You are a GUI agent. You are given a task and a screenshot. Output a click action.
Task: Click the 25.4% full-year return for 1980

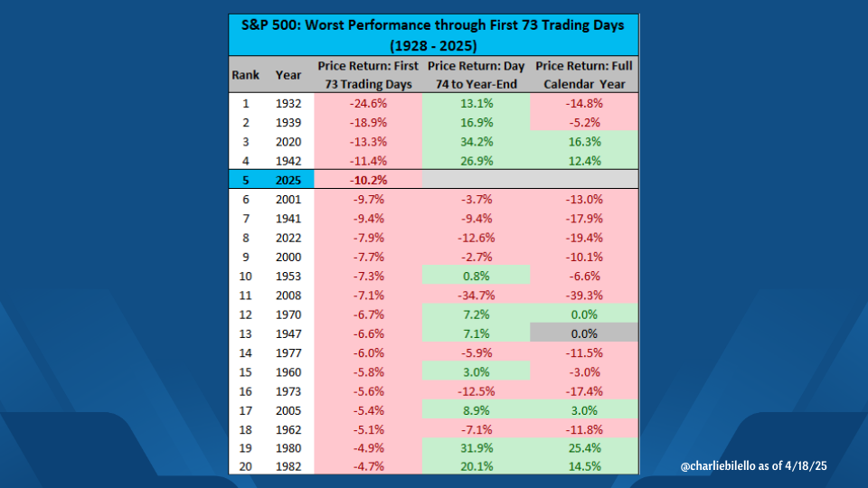click(x=583, y=448)
